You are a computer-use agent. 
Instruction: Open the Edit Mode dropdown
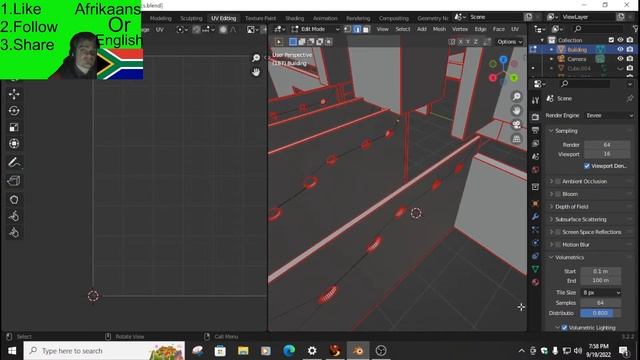tap(315, 29)
